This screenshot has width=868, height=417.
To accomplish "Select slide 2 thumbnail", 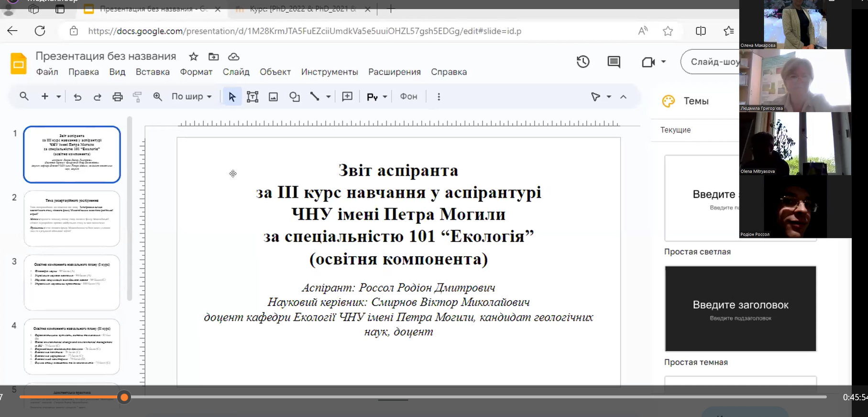I will [72, 218].
